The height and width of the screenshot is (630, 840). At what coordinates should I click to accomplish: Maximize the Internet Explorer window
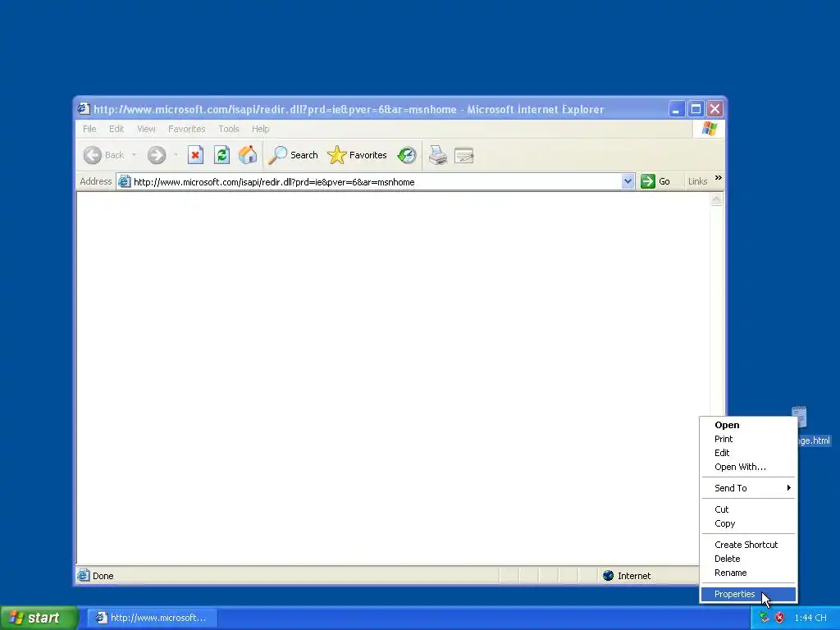pos(696,109)
